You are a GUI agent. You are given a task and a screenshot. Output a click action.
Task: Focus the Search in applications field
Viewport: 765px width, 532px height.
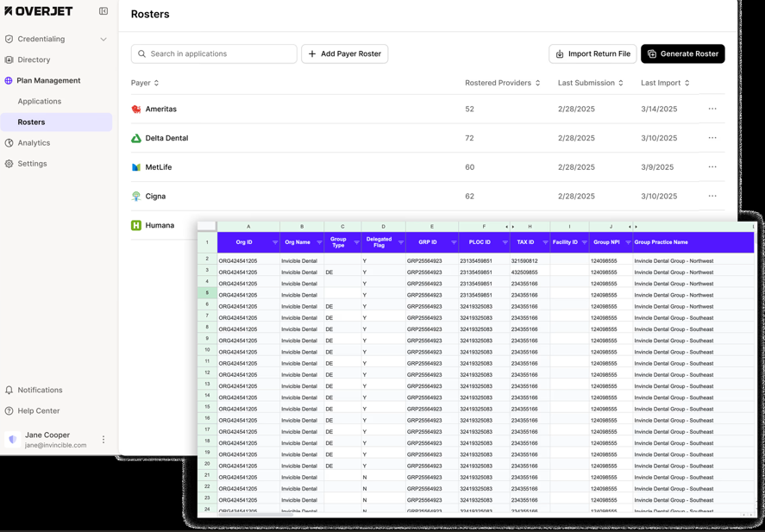point(214,53)
